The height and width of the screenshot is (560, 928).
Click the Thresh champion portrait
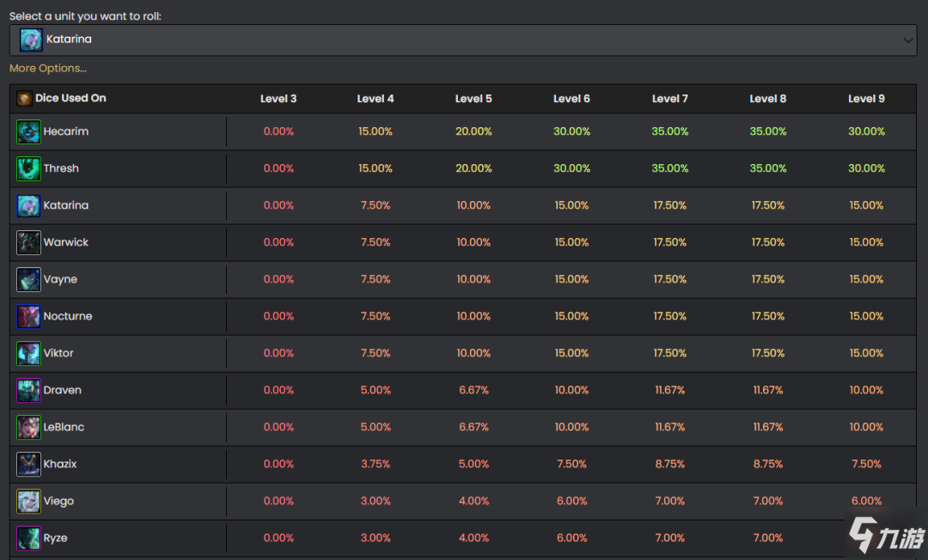point(28,169)
